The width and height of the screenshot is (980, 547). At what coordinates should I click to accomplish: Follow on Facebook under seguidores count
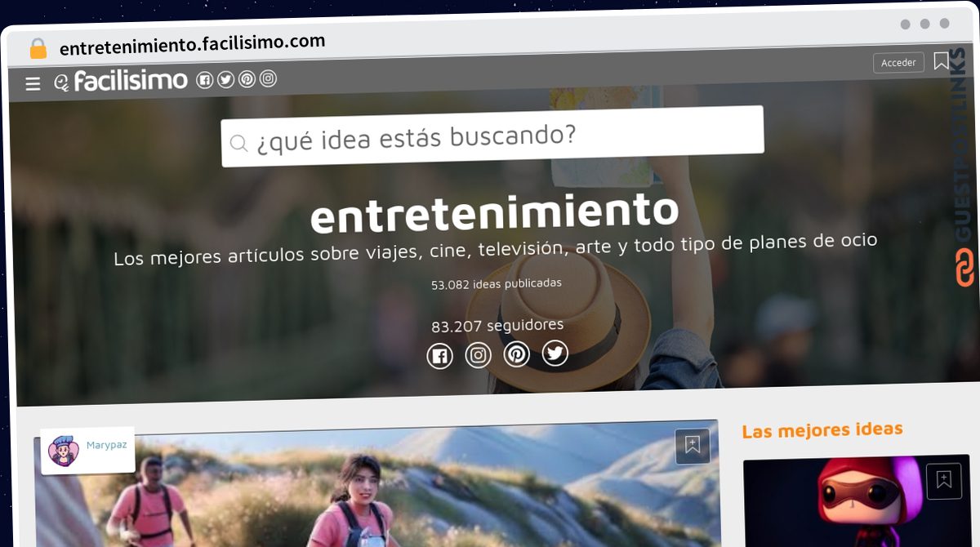pos(439,356)
